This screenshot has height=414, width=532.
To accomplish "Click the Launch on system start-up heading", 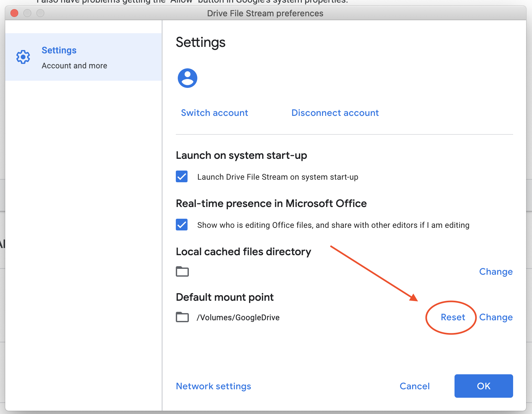I will 241,155.
